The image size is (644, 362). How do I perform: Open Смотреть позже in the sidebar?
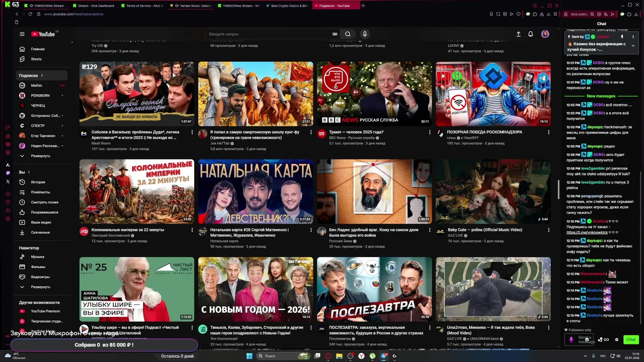tap(42, 202)
